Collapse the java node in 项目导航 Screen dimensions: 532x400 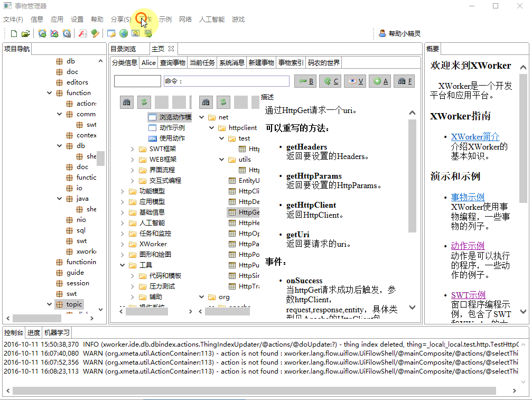pos(59,199)
